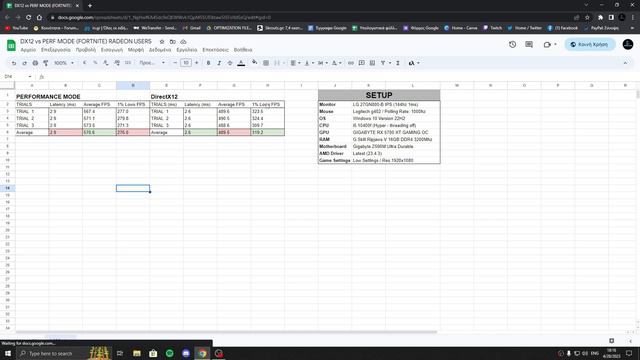Open the Google account avatar
Viewport: 640px width, 360px height.
point(628,44)
